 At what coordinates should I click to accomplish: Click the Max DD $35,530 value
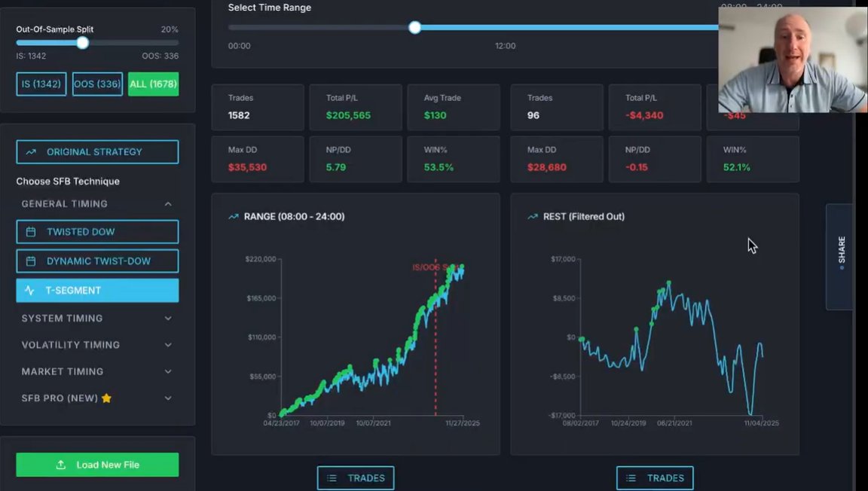247,167
